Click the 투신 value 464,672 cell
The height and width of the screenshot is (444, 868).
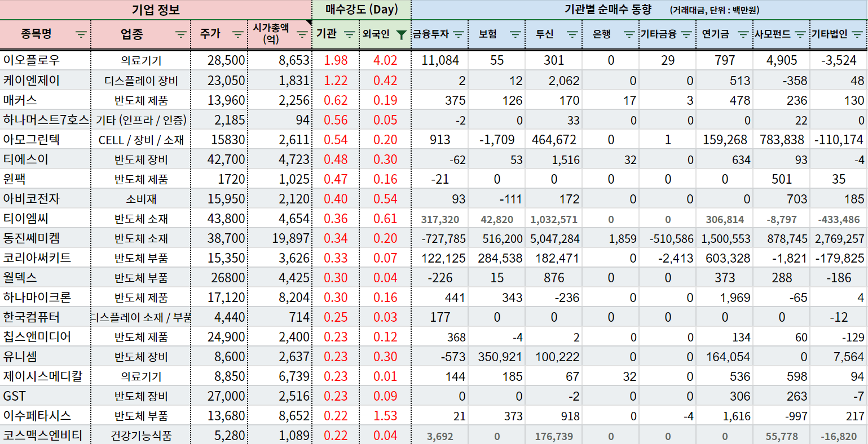click(554, 139)
